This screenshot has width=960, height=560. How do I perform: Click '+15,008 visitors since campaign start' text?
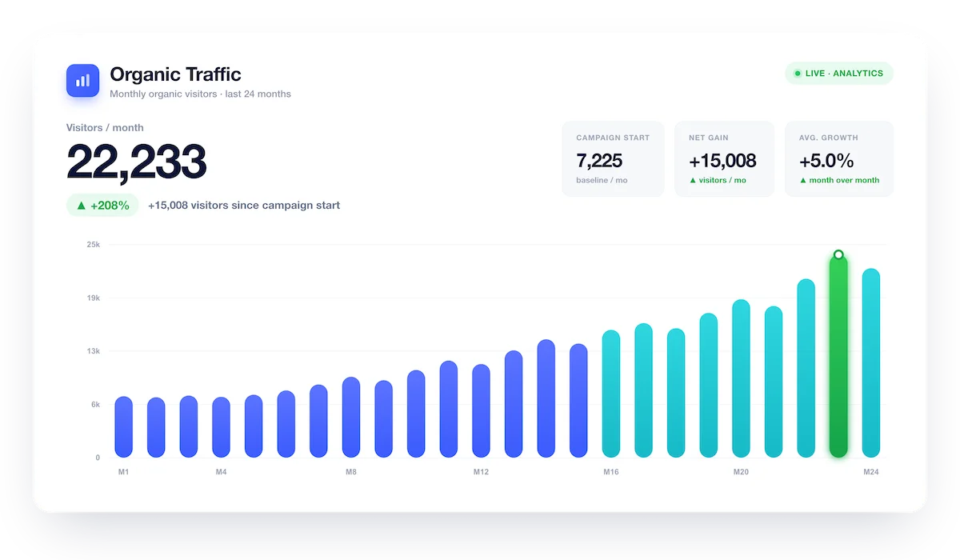pos(244,206)
